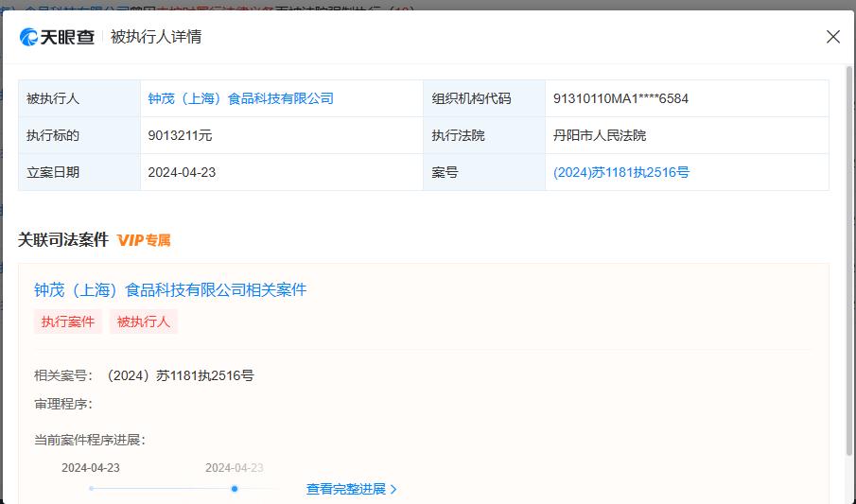Viewport: 856px width, 504px height.
Task: Open case number (2024)苏1181执2516号 link
Action: (x=621, y=172)
